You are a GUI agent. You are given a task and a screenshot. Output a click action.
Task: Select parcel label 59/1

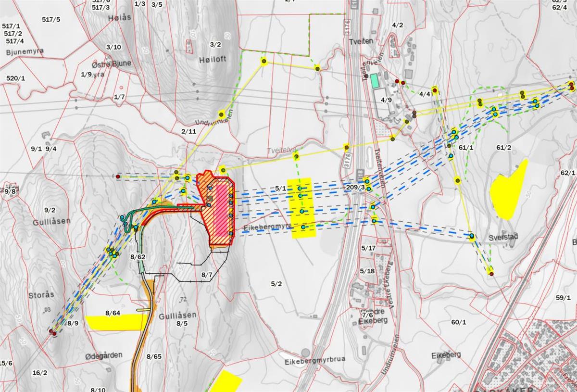[563, 298]
